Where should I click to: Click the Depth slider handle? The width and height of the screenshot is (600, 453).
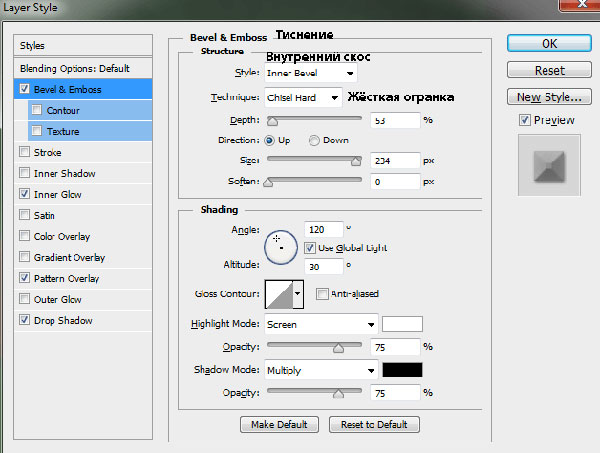(x=272, y=121)
